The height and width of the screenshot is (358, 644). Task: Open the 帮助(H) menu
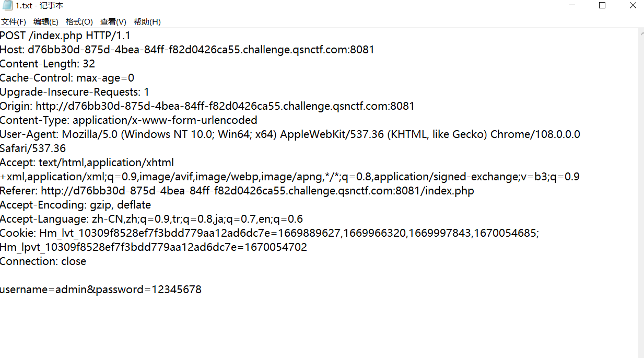pos(148,22)
